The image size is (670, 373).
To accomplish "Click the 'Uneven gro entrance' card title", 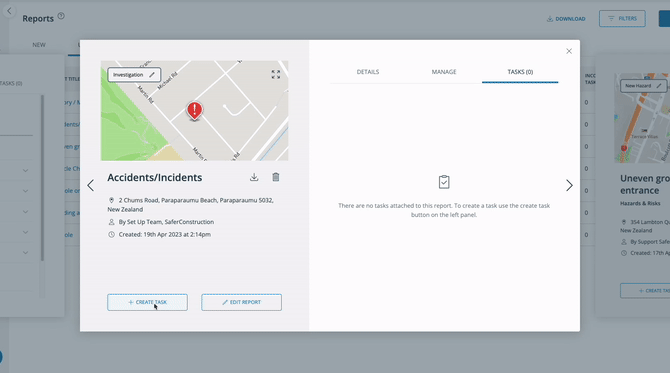I will click(645, 184).
